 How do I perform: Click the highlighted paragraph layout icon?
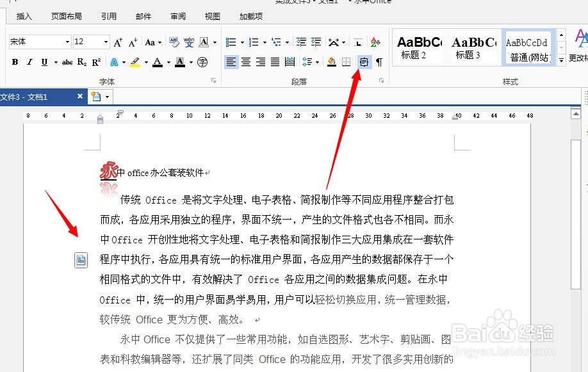click(364, 62)
